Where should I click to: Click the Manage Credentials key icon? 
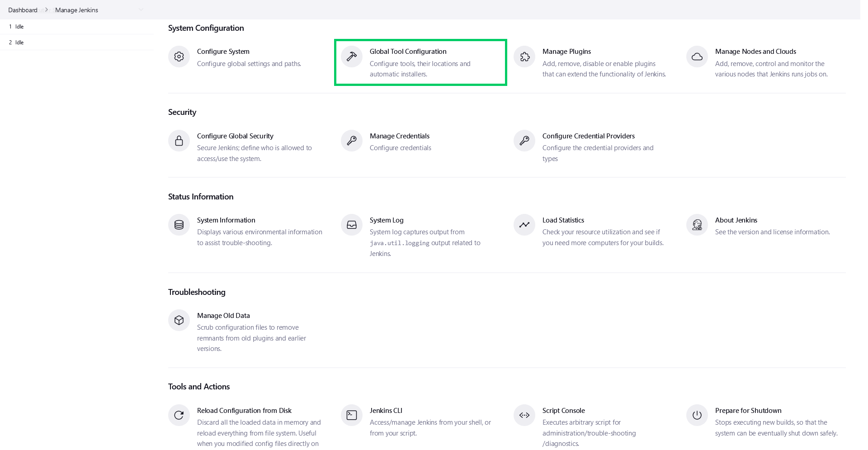[x=352, y=141]
